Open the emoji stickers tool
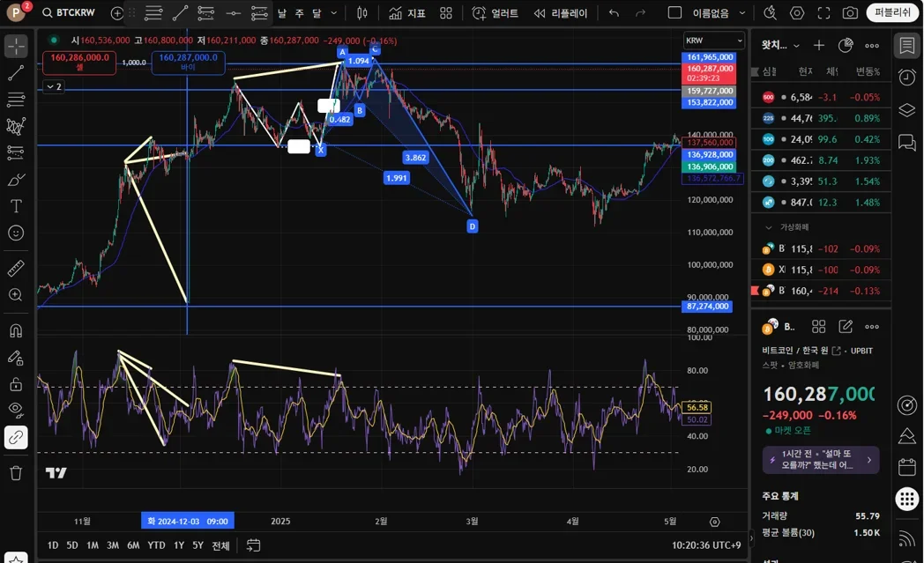The image size is (924, 563). tap(16, 233)
